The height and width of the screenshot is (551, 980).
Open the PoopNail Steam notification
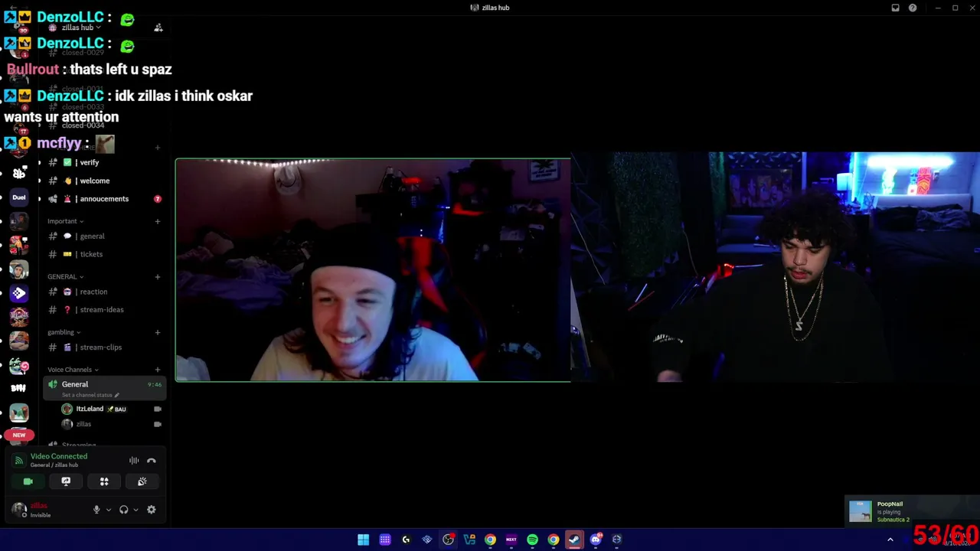point(911,511)
